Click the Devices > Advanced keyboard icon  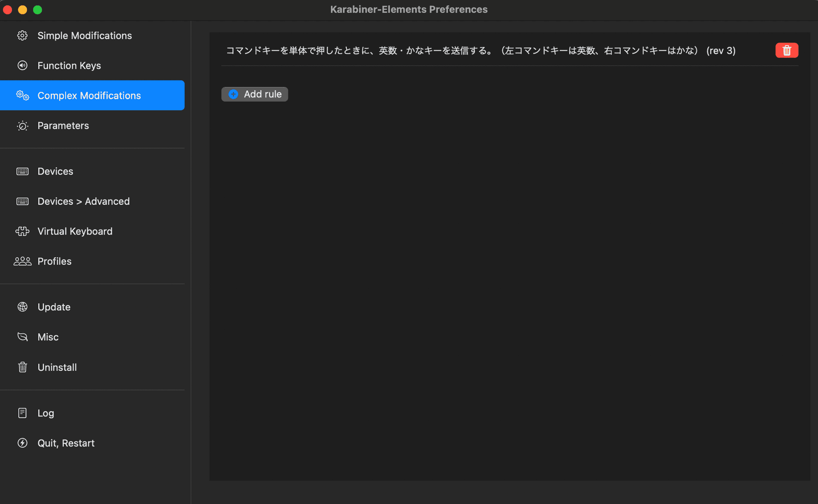point(23,201)
